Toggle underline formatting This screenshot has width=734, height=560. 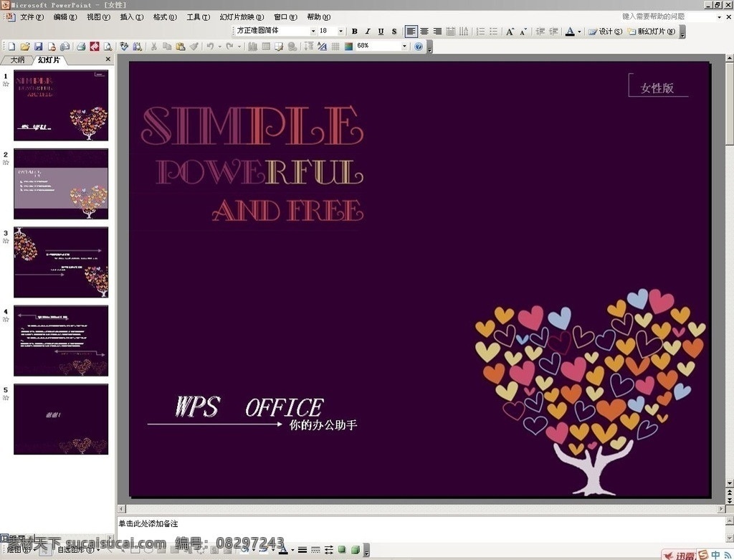pyautogui.click(x=381, y=32)
